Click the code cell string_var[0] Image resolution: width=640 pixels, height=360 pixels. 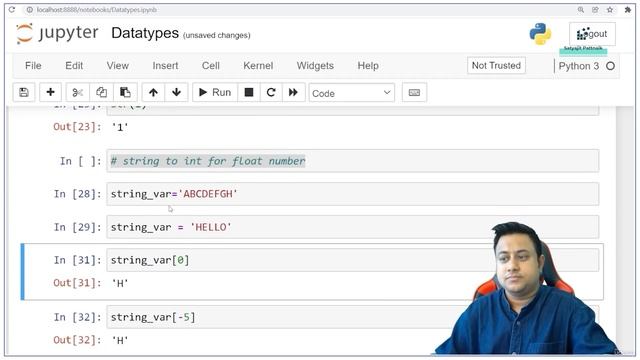click(353, 260)
